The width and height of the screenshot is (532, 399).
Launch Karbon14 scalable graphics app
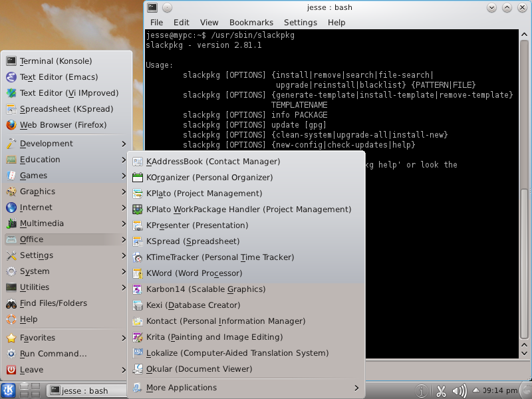pos(205,289)
